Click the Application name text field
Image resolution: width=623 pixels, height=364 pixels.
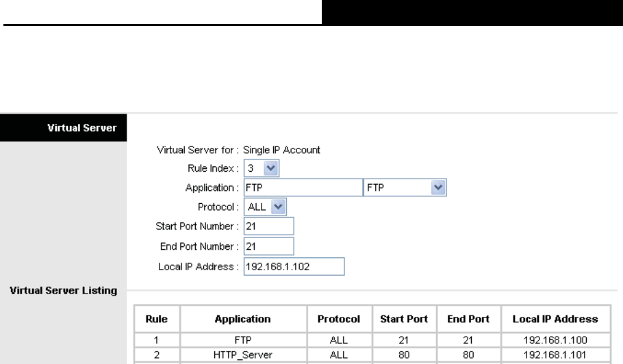point(303,187)
